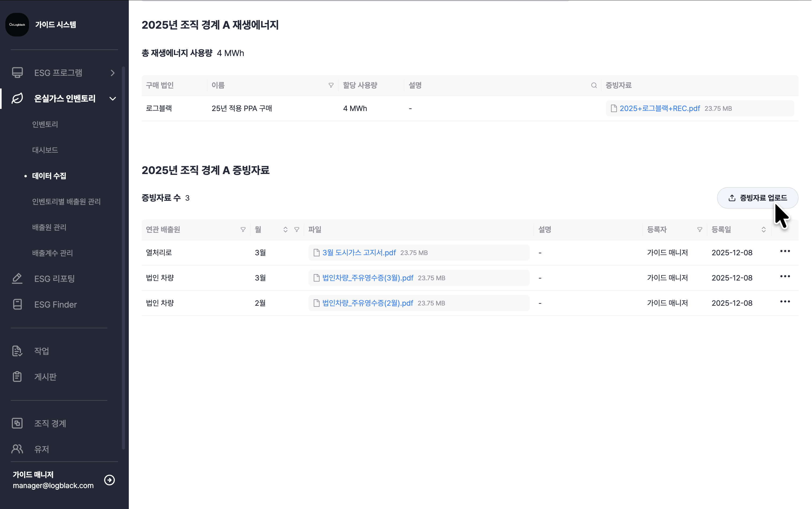This screenshot has width=812, height=509.
Task: Open the 대시보드 sidebar item
Action: pos(45,150)
